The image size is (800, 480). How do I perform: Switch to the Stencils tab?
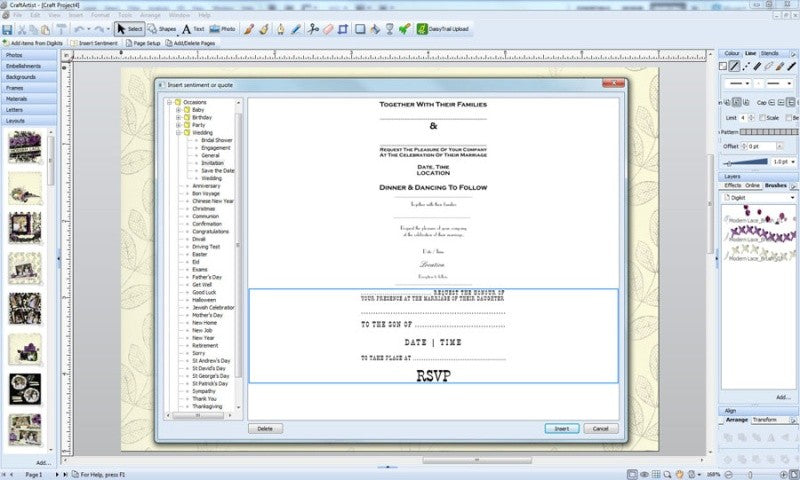coord(769,53)
